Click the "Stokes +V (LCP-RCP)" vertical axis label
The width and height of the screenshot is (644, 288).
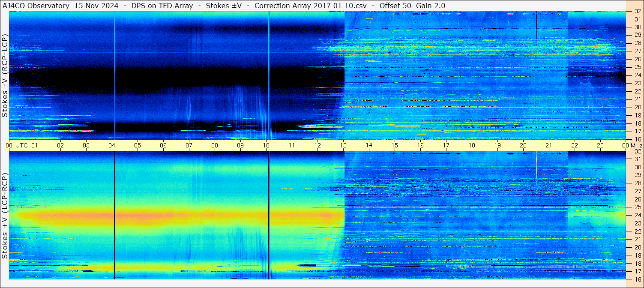coord(5,216)
